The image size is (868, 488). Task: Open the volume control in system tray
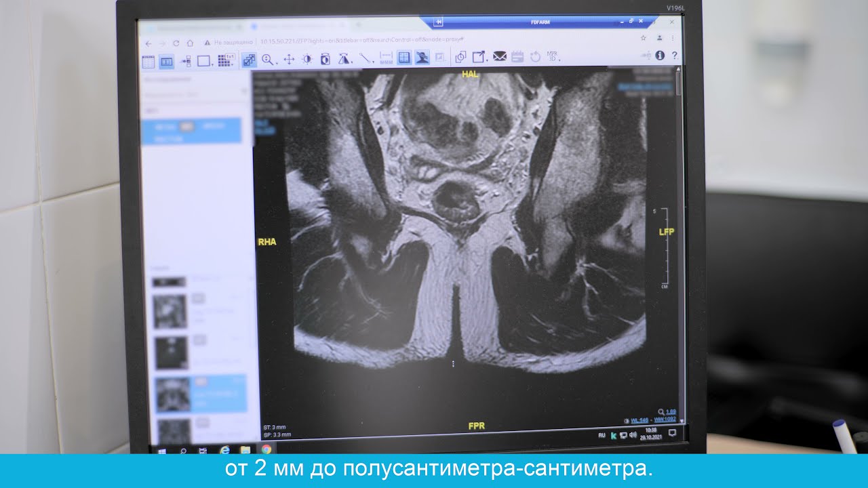pyautogui.click(x=633, y=434)
